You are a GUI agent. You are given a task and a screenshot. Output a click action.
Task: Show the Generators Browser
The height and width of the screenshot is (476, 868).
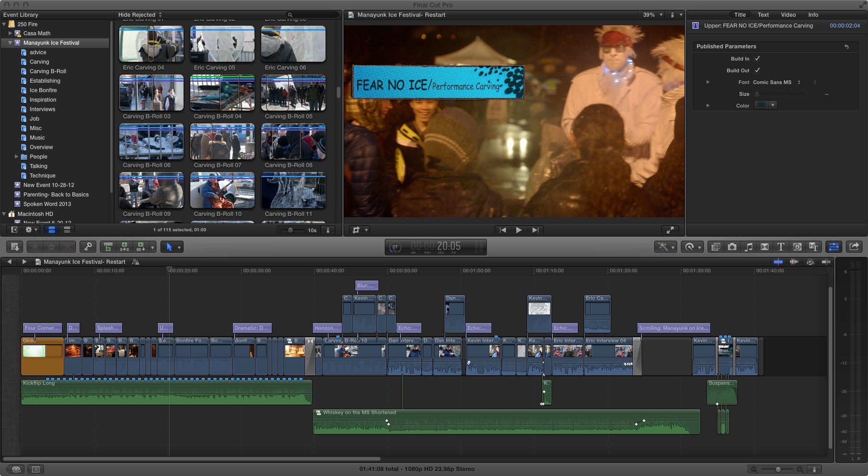coord(797,247)
